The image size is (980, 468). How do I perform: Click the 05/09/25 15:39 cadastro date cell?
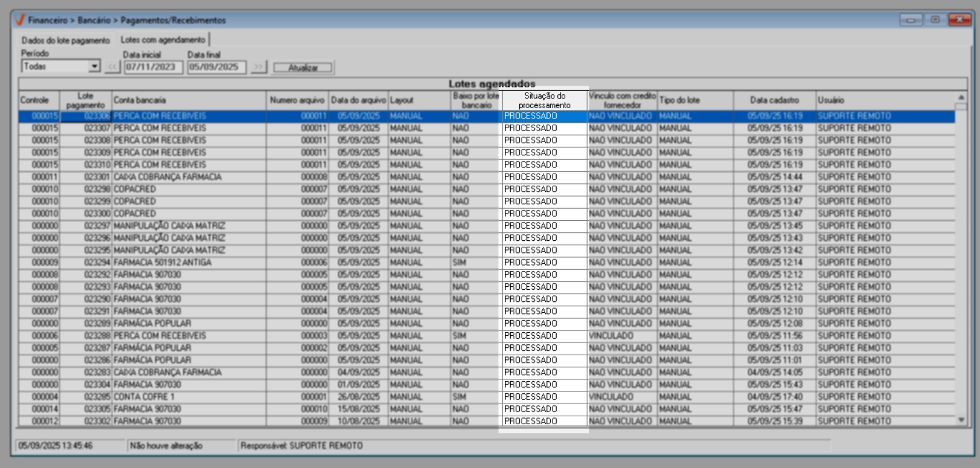pos(775,421)
